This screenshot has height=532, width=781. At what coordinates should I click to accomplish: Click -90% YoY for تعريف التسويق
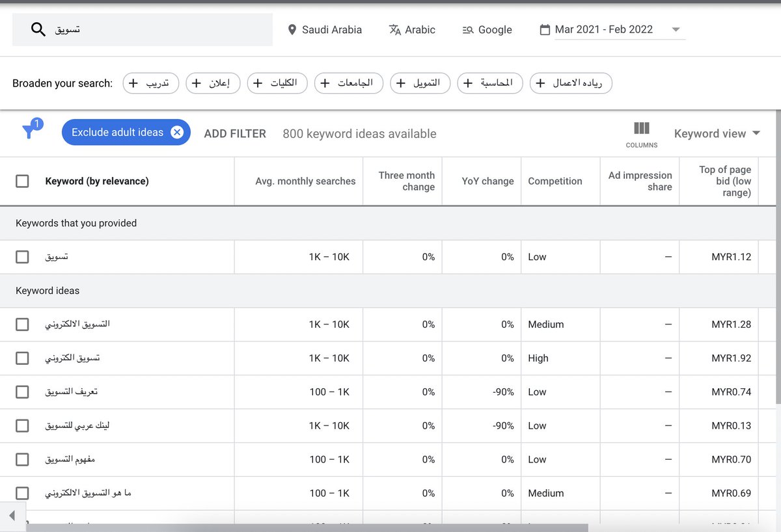coord(504,392)
